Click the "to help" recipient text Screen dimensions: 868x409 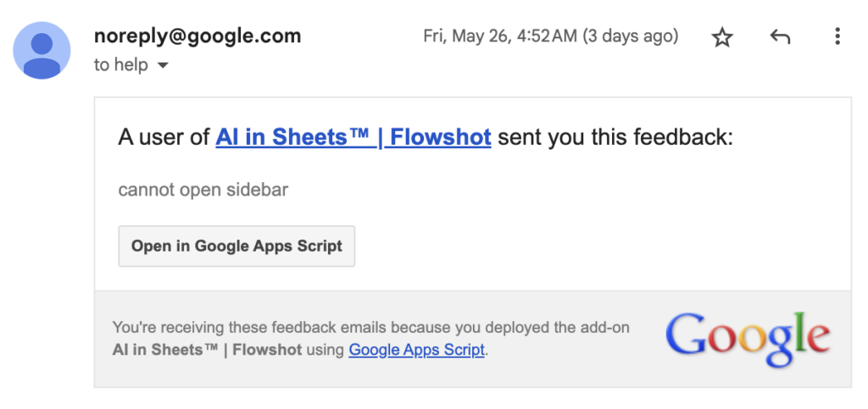(x=120, y=65)
